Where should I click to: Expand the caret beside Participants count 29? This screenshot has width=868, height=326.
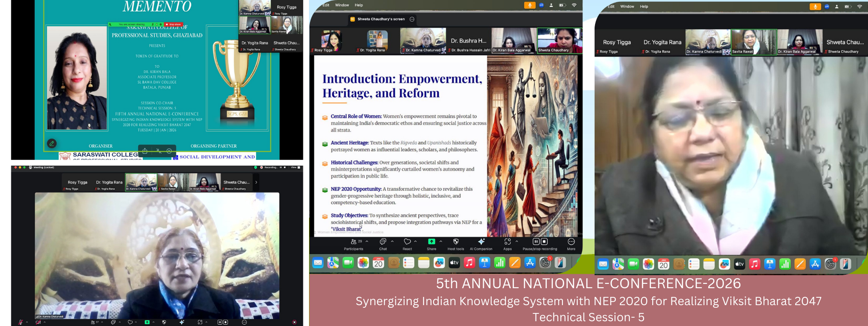tap(367, 241)
